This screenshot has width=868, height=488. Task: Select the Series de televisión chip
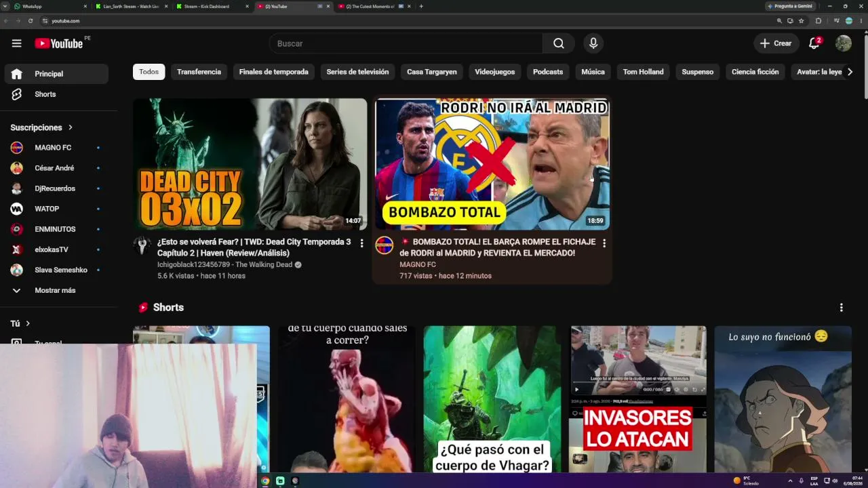tap(357, 72)
